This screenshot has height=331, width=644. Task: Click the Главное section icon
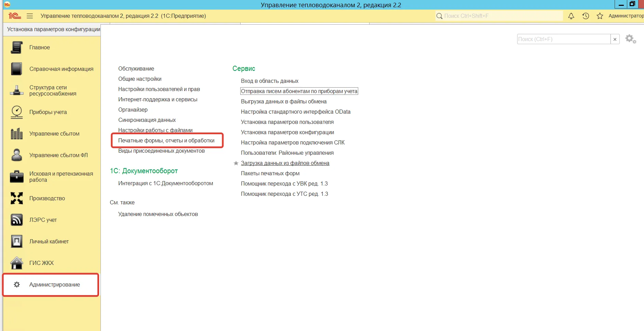point(16,47)
